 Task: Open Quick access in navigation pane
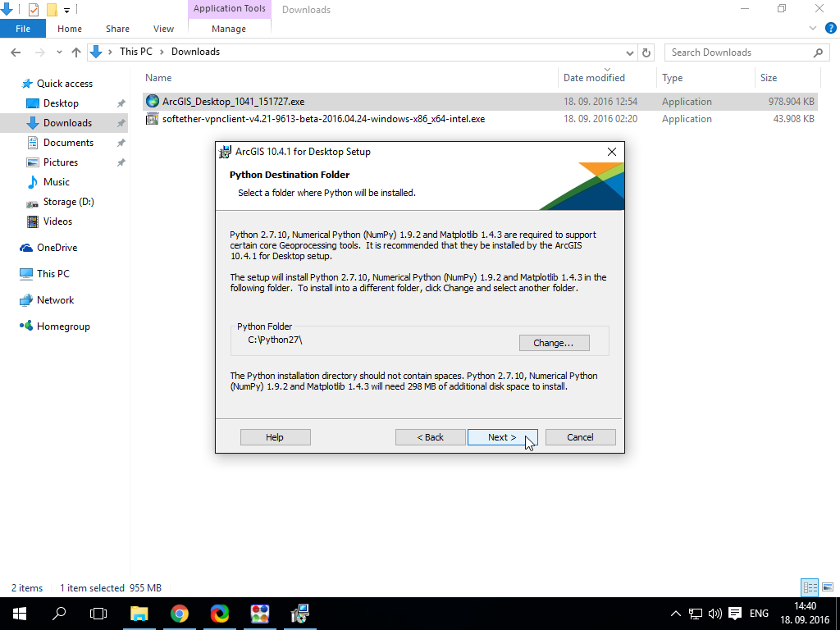(64, 84)
